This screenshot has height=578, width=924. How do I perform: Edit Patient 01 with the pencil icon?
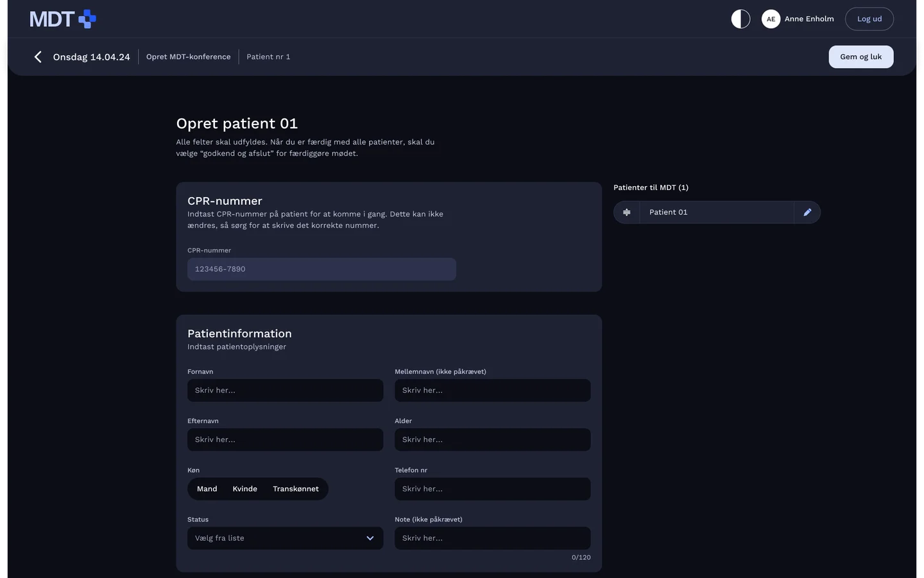coord(807,213)
